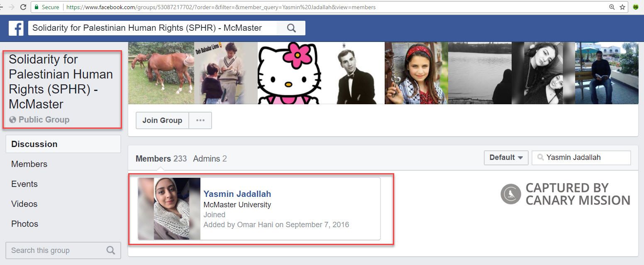Viewport: 644px width, 265px height.
Task: Open Discussion in the left sidebar
Action: pyautogui.click(x=63, y=144)
